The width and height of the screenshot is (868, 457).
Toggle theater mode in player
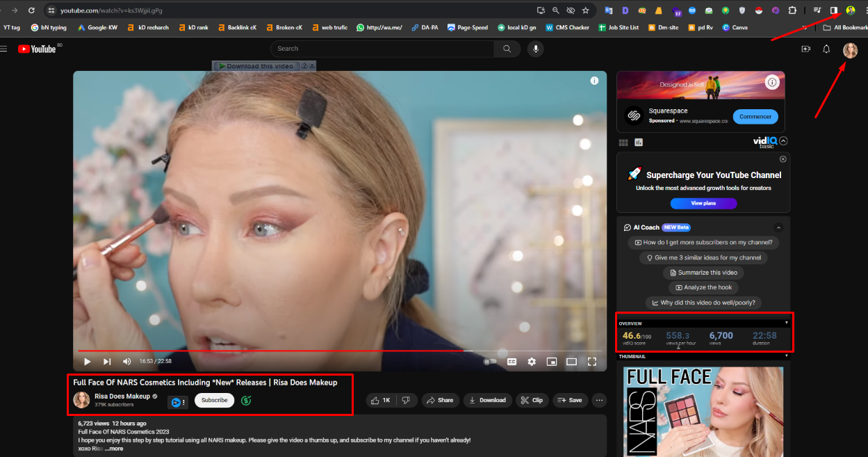pyautogui.click(x=571, y=362)
